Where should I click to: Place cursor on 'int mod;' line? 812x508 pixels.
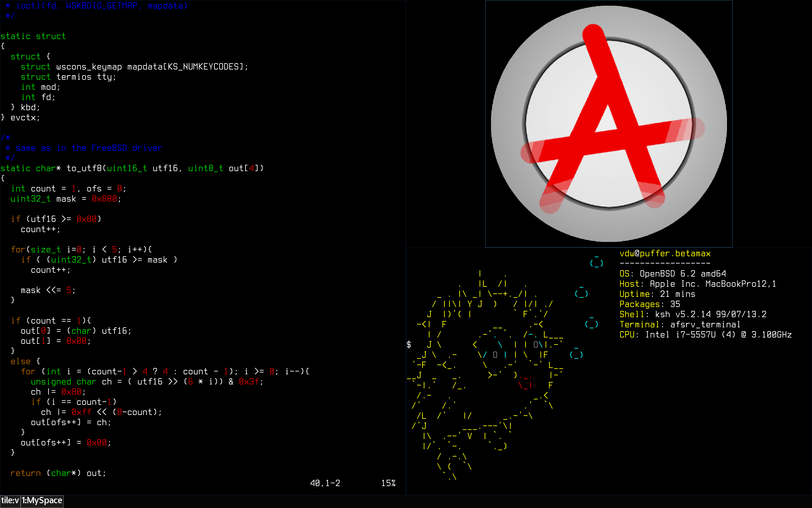pyautogui.click(x=41, y=87)
